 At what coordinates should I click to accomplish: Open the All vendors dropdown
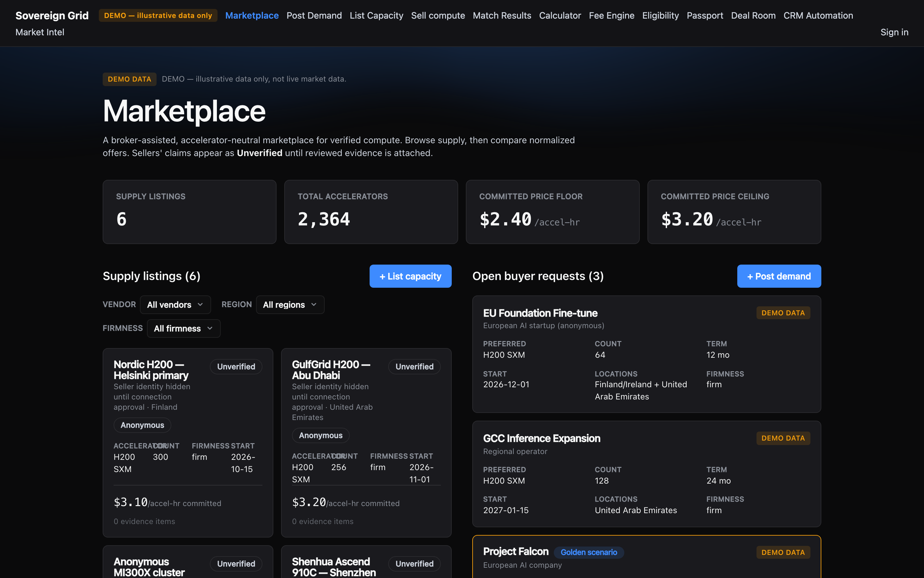175,305
